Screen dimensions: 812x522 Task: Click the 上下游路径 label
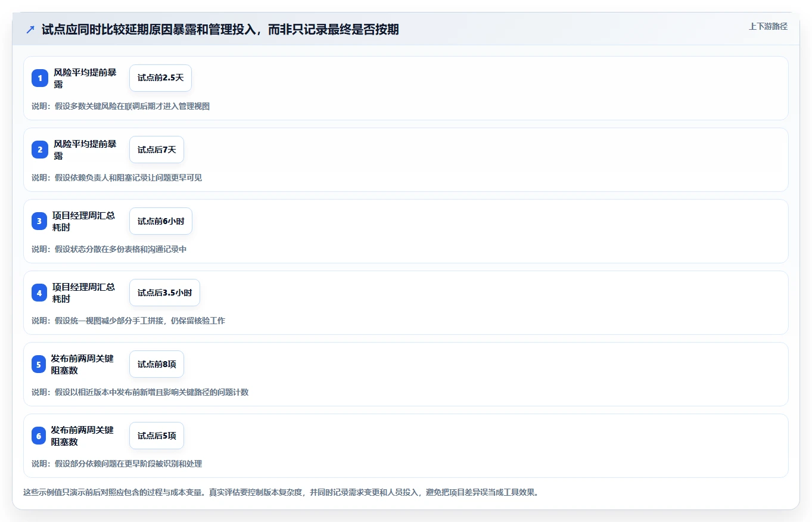[768, 26]
